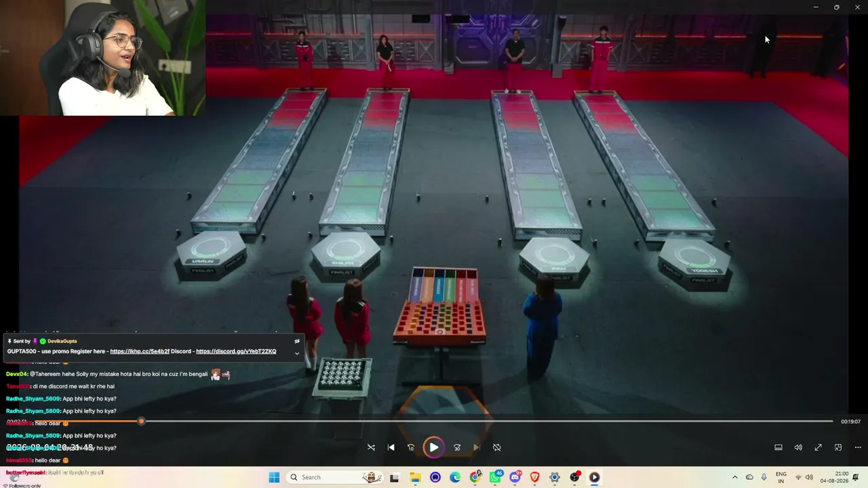Click the microphone tray icon
The height and width of the screenshot is (488, 868).
click(764, 477)
